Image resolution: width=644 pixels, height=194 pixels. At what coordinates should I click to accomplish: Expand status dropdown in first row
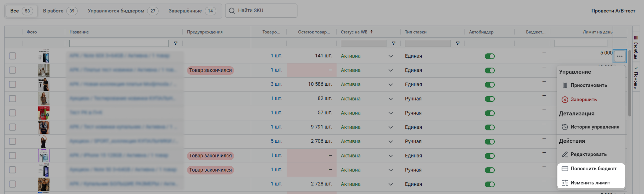pyautogui.click(x=391, y=56)
